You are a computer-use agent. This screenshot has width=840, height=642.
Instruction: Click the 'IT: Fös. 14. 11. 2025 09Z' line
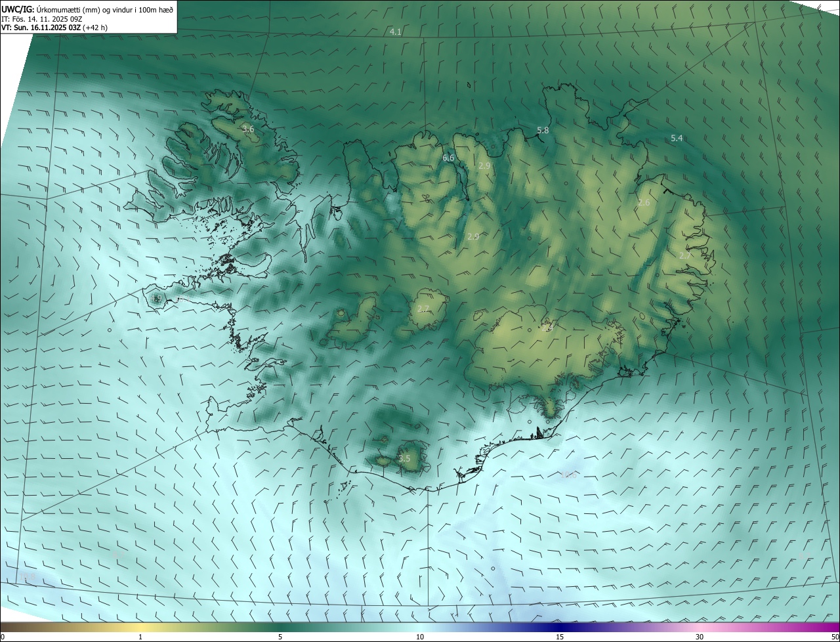click(43, 18)
